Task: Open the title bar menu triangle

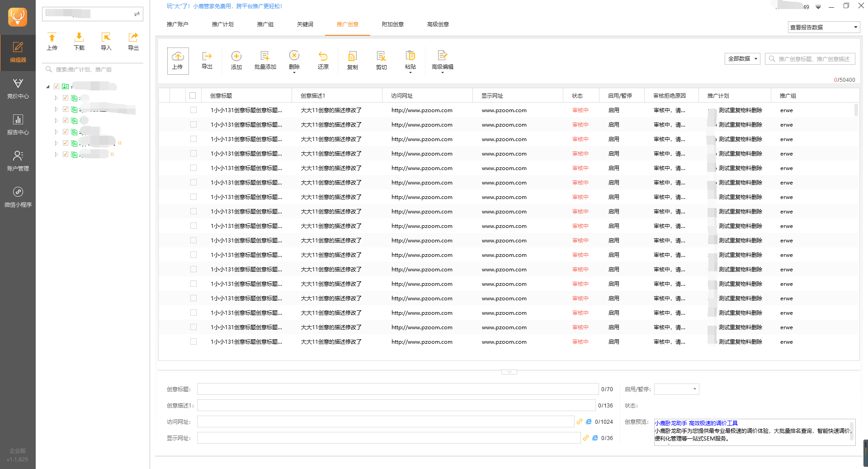Action: [x=818, y=7]
